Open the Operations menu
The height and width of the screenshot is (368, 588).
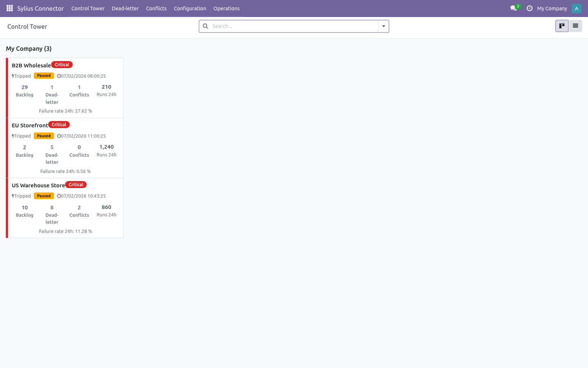(226, 8)
